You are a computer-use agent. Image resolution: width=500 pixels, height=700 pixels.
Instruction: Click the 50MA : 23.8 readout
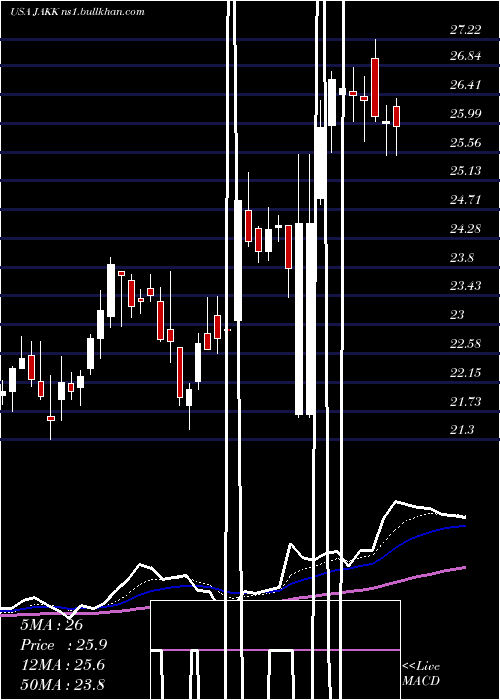[x=62, y=685]
